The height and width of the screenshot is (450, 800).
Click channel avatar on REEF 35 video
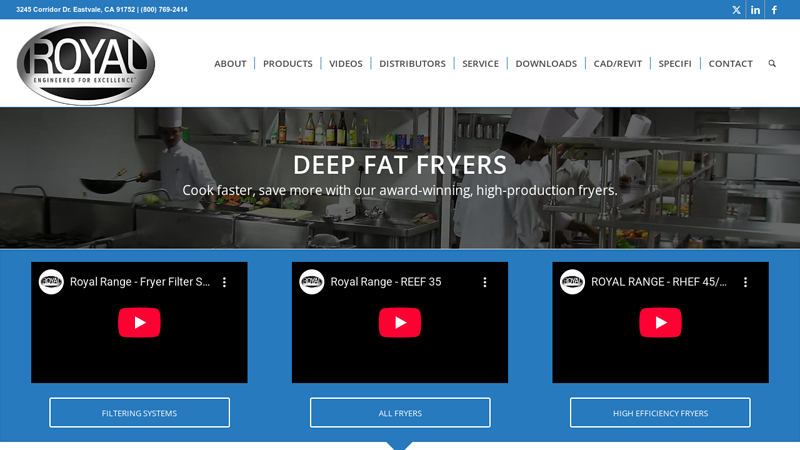(x=312, y=282)
